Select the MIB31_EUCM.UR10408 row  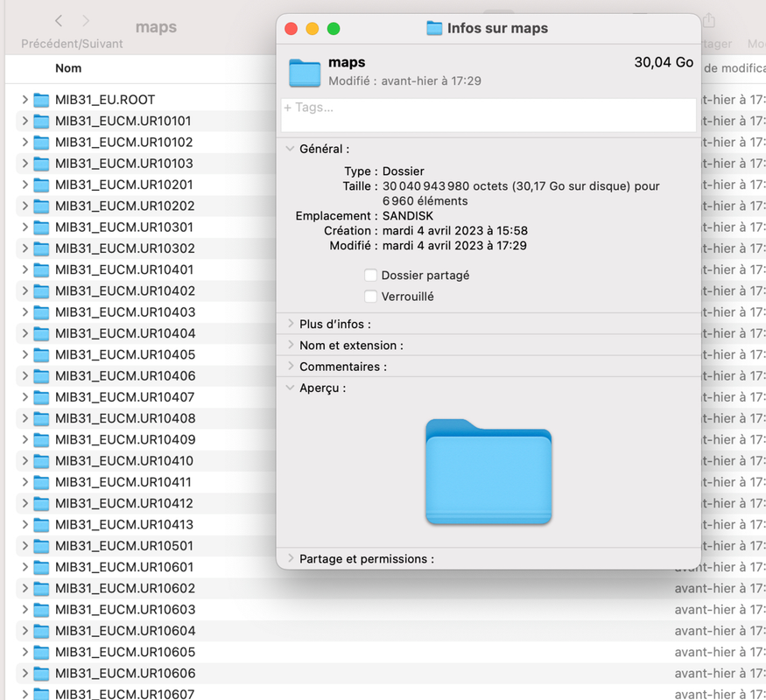[146, 418]
